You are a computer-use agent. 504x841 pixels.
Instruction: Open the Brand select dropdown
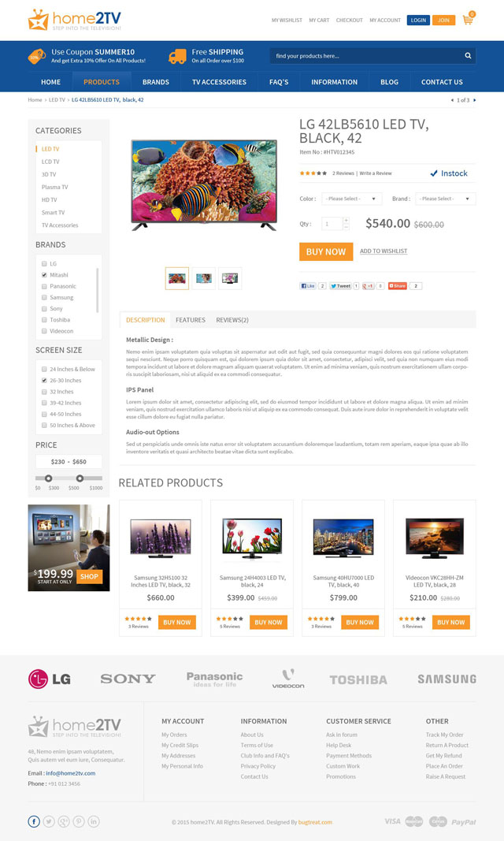(x=446, y=199)
